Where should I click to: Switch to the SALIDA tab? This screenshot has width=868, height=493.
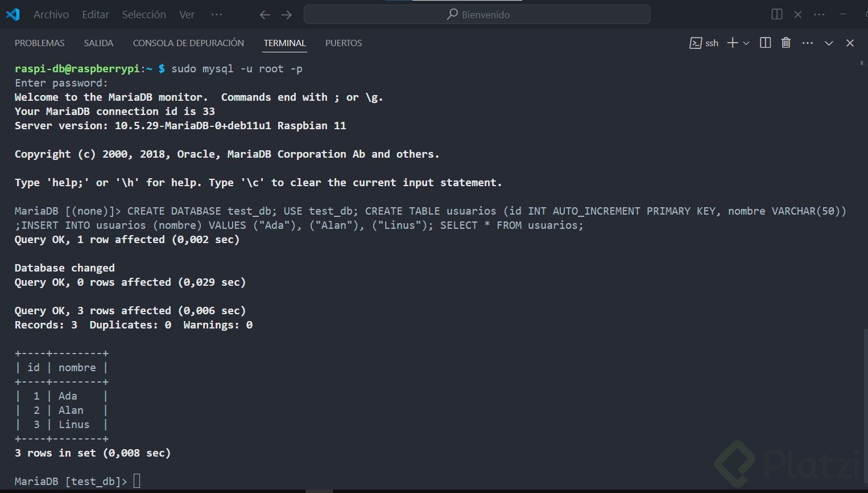coord(98,43)
